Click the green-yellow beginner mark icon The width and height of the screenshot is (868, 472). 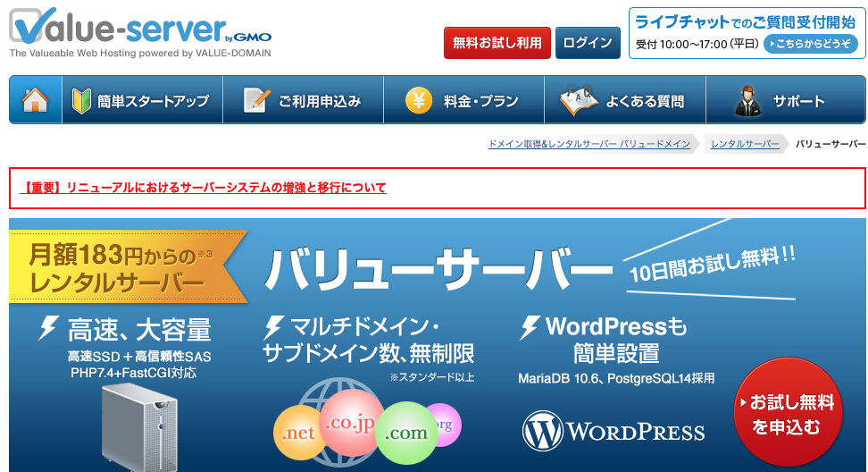pyautogui.click(x=81, y=101)
